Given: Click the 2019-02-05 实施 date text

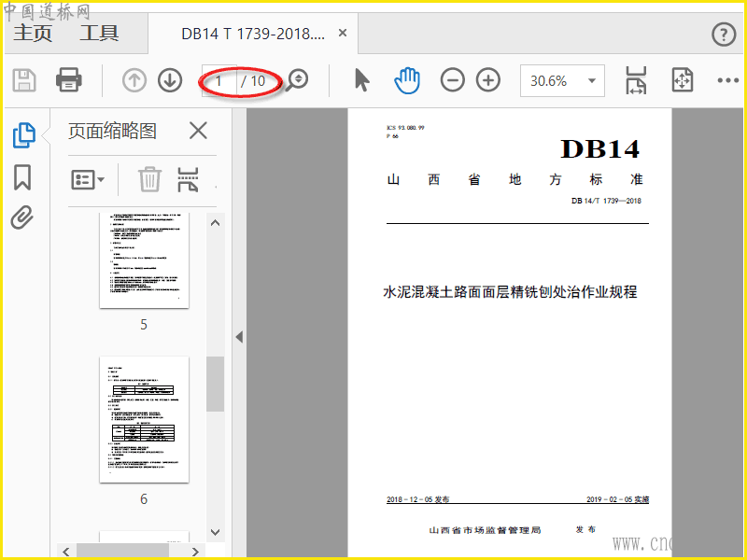Looking at the screenshot, I should (x=617, y=499).
